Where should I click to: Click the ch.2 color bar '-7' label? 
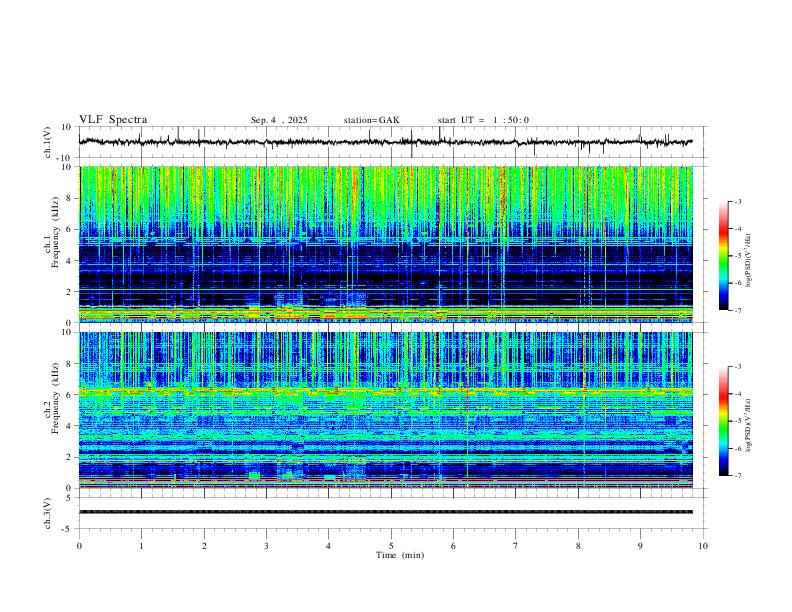[x=737, y=475]
